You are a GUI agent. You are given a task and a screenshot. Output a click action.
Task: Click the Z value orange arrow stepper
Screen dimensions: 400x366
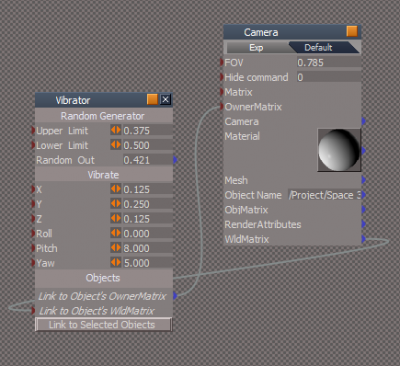116,218
